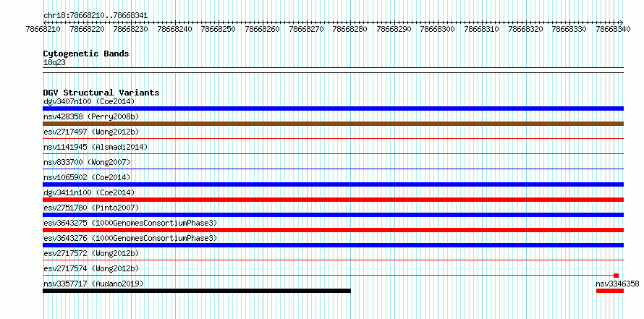644x319 pixels.
Task: Select the red dgv3411n100 variant bar
Action: pyautogui.click(x=333, y=200)
